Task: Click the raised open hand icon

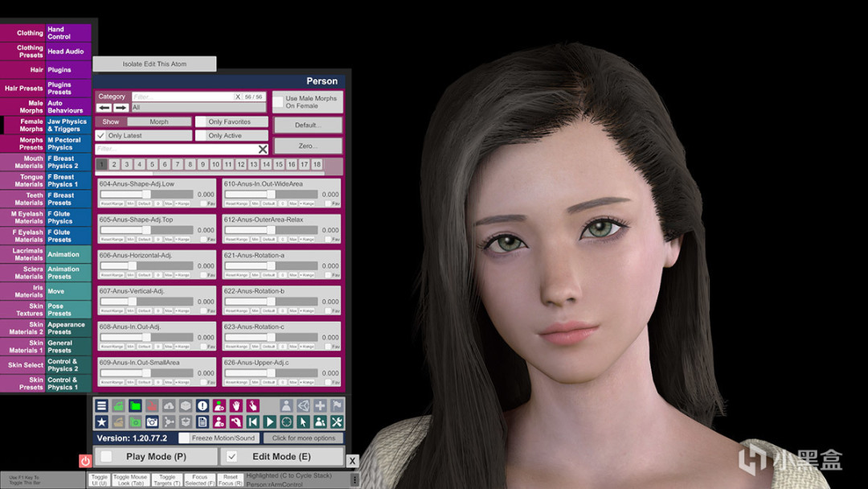Action: [235, 406]
